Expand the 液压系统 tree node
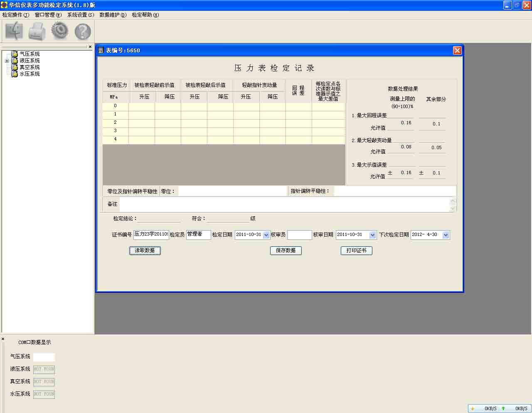 (7, 61)
